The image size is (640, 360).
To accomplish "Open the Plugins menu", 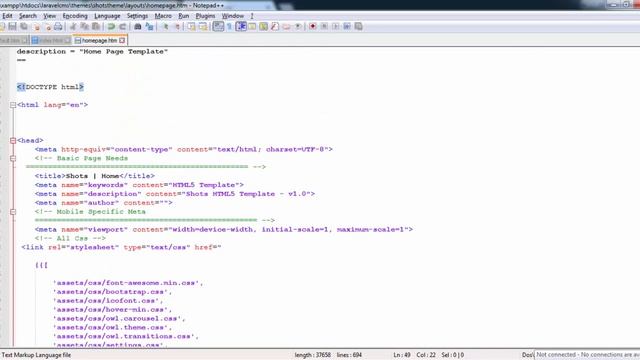I will (205, 16).
